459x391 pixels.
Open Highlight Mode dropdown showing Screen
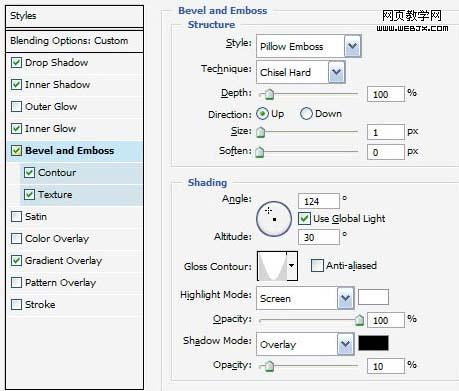click(x=305, y=298)
